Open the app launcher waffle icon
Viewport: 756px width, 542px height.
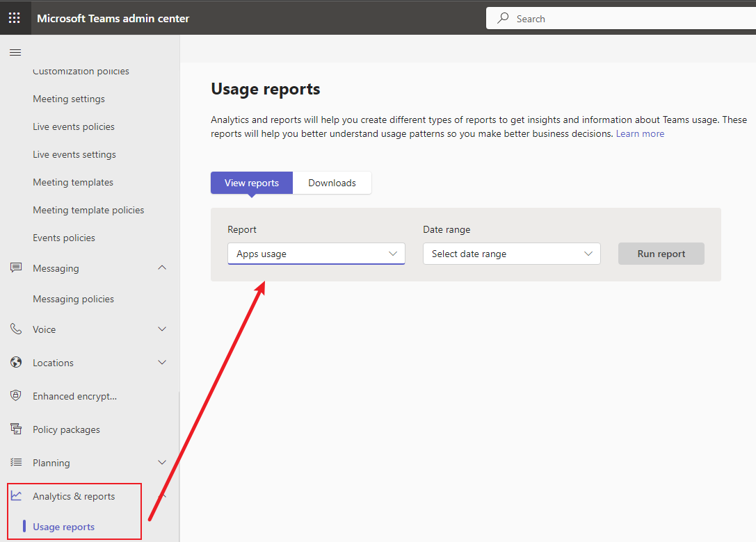tap(15, 18)
